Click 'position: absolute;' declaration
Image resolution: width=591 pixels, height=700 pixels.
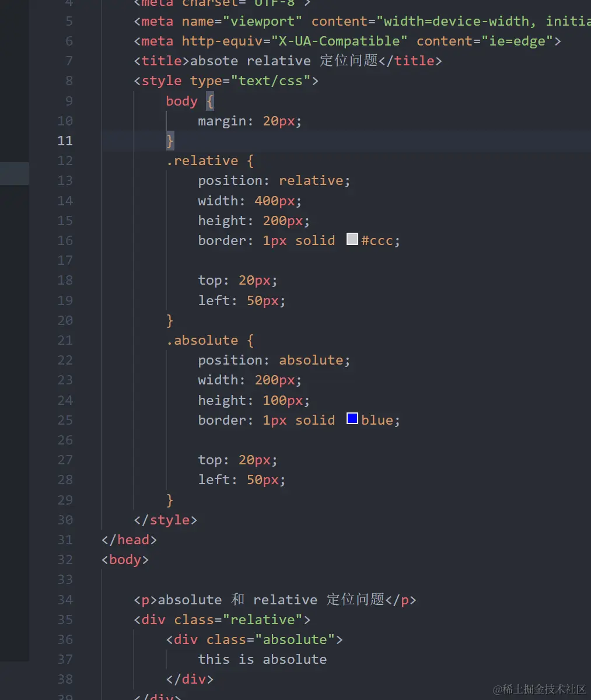pos(274,360)
